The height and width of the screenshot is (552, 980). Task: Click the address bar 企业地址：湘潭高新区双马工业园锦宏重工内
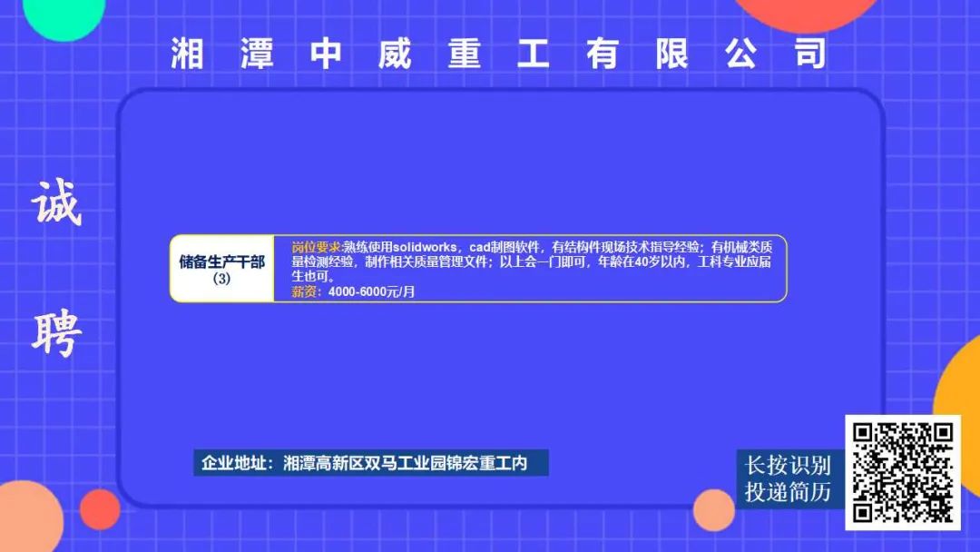coord(370,463)
